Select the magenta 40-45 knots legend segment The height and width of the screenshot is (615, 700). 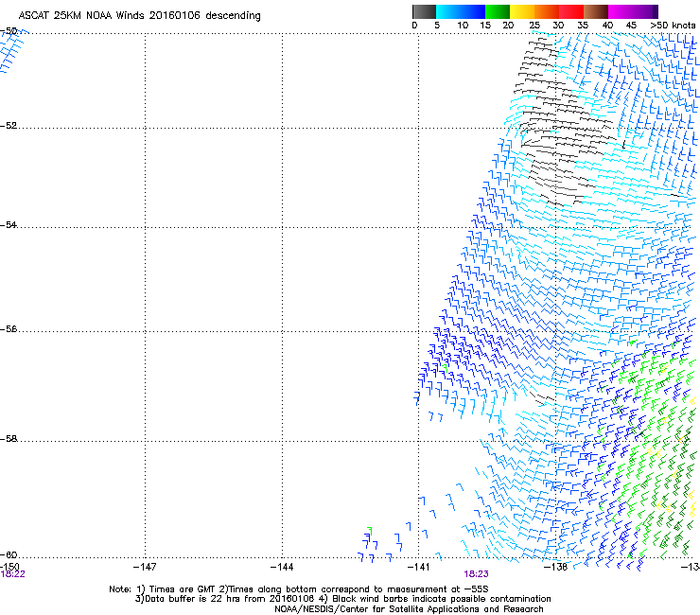pos(621,11)
